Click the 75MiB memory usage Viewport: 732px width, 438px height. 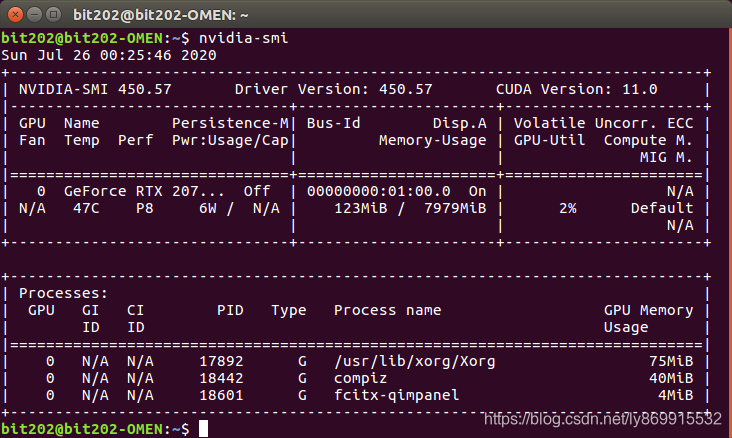671,361
